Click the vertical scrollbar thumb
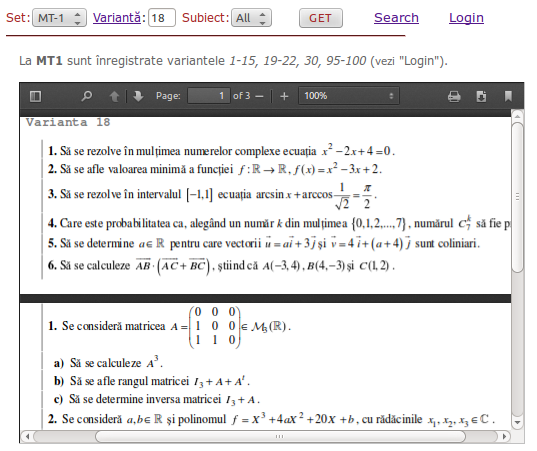537x451 pixels. tap(517, 197)
